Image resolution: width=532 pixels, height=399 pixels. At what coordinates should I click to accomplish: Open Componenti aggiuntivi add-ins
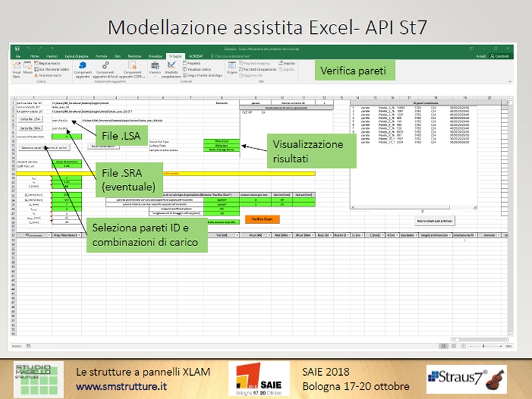[84, 70]
